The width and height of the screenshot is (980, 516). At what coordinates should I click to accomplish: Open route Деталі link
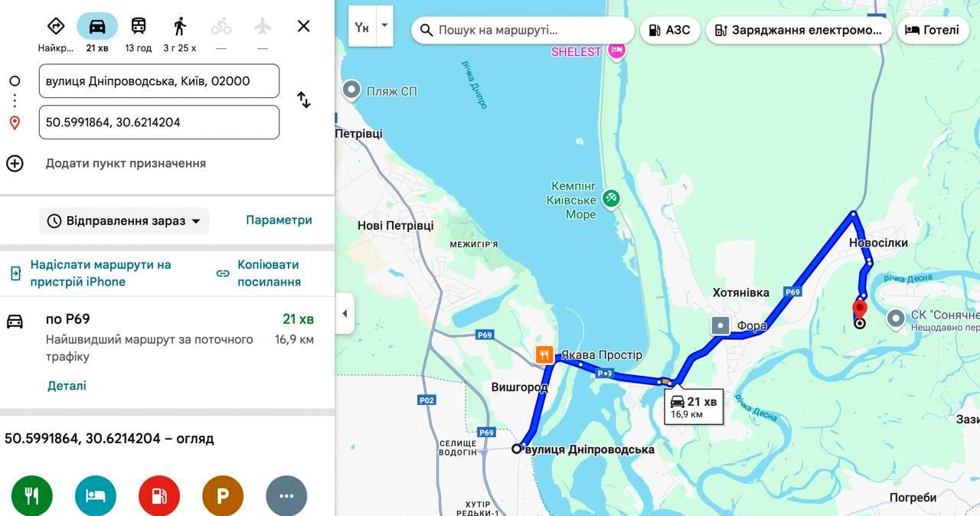pyautogui.click(x=67, y=386)
